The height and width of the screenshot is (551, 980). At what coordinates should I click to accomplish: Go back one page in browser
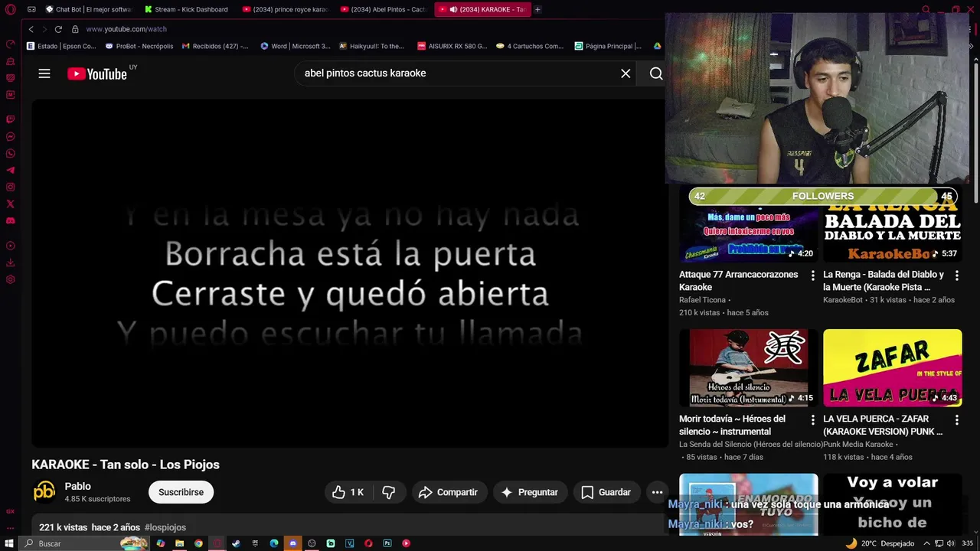[31, 29]
